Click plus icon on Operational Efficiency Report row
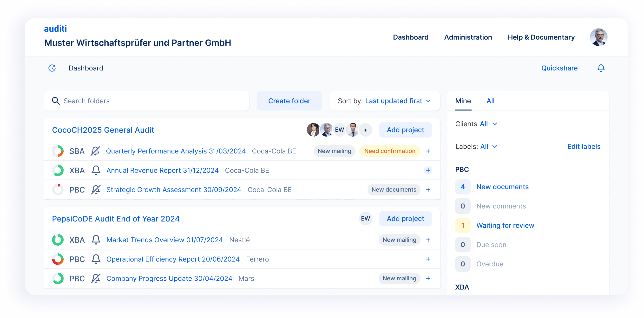This screenshot has width=644, height=318. 428,259
